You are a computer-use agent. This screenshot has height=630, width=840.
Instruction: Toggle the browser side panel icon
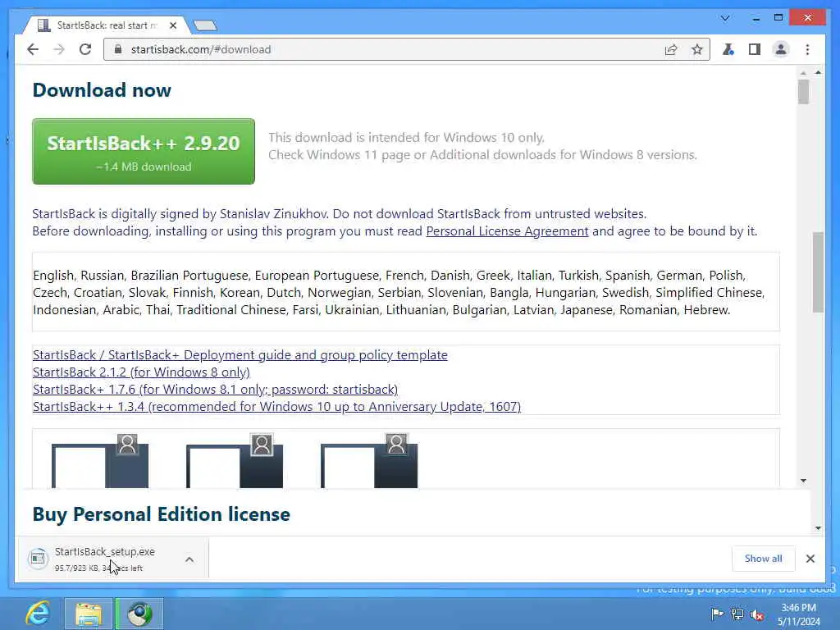coord(755,50)
